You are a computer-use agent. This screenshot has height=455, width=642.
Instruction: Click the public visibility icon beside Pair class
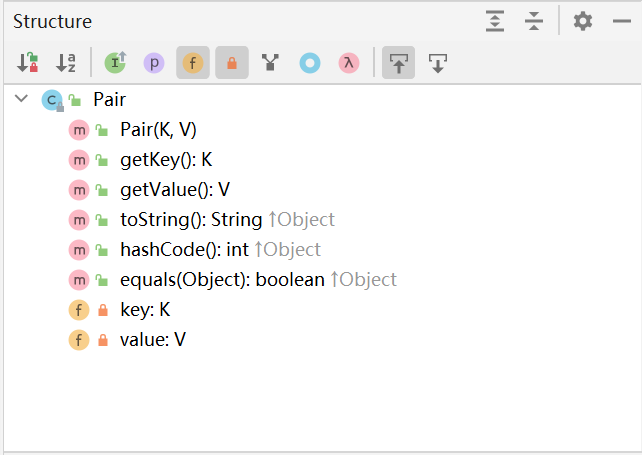tap(75, 100)
